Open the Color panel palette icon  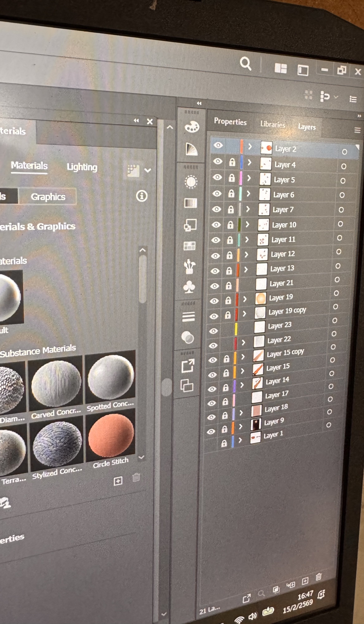[x=192, y=127]
